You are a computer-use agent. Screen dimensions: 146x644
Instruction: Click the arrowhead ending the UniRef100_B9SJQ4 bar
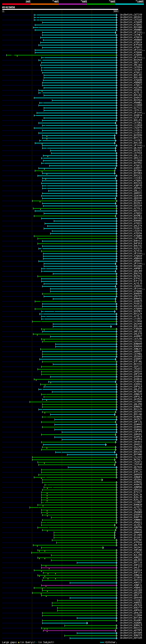111,326
